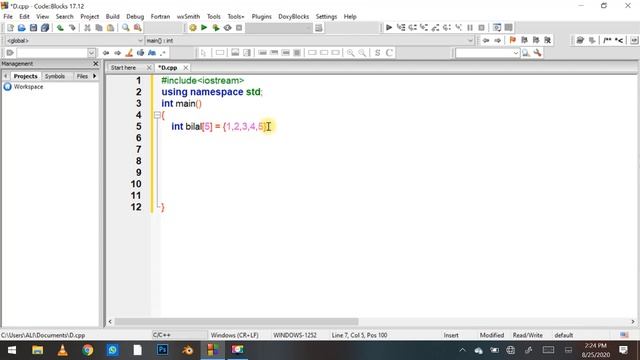Open the Edit menu

coord(24,16)
